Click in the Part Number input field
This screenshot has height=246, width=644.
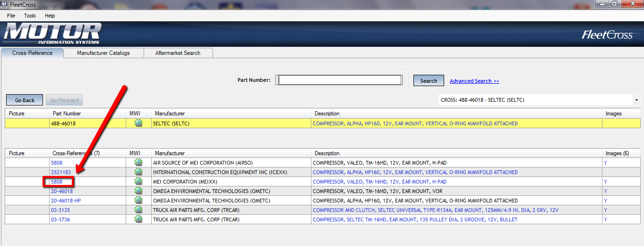(339, 80)
